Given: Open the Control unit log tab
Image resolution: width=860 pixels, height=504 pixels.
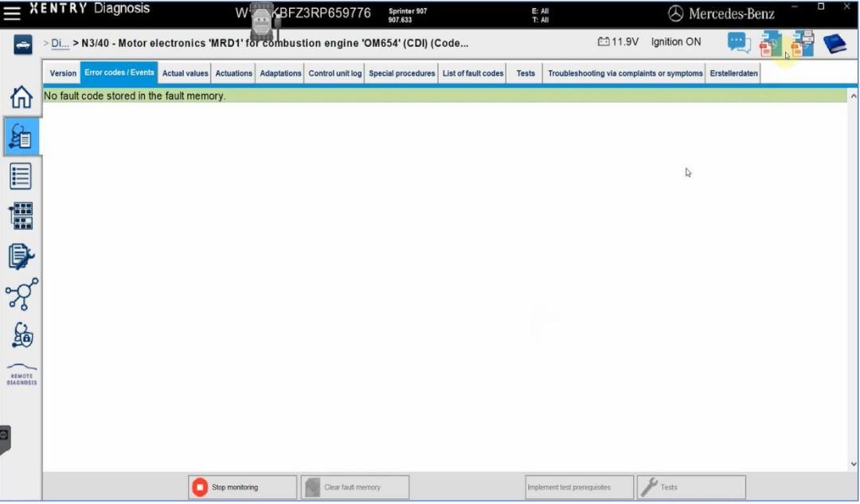Looking at the screenshot, I should click(x=334, y=73).
